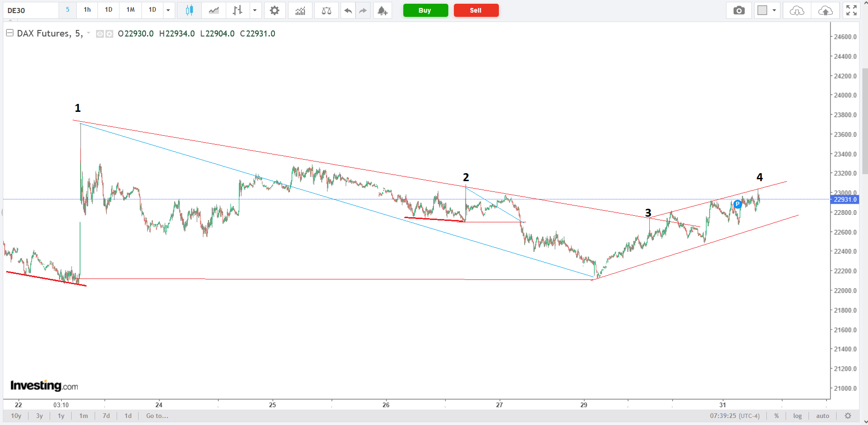This screenshot has width=868, height=425.
Task: Click the DE30 symbol input field
Action: tap(31, 10)
